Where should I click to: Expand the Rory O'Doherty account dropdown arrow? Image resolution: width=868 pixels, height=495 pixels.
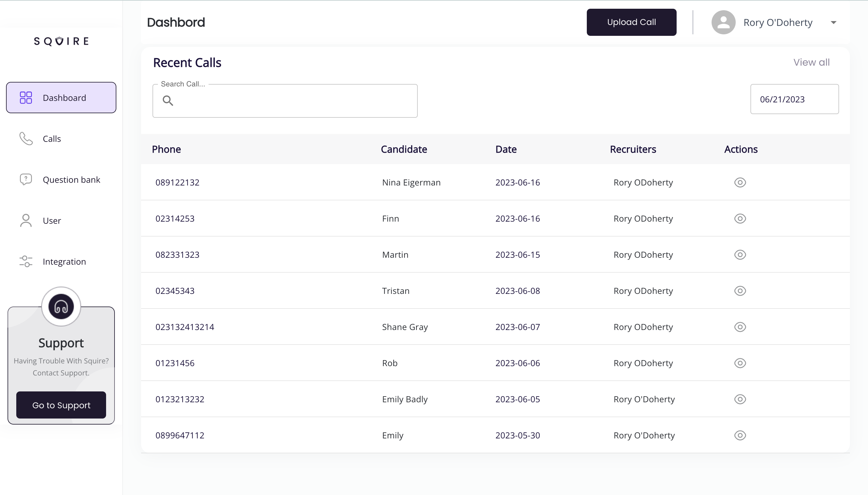click(833, 23)
